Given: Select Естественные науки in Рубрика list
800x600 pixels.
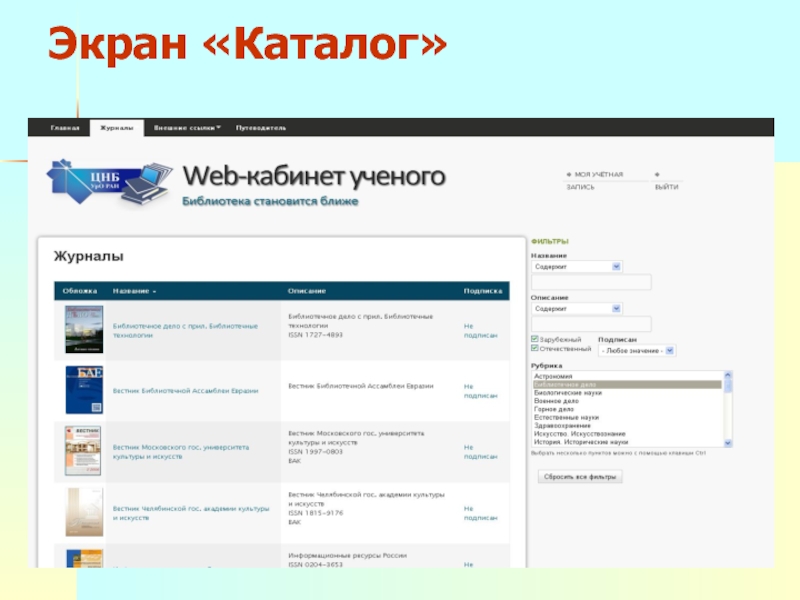Looking at the screenshot, I should click(x=627, y=417).
